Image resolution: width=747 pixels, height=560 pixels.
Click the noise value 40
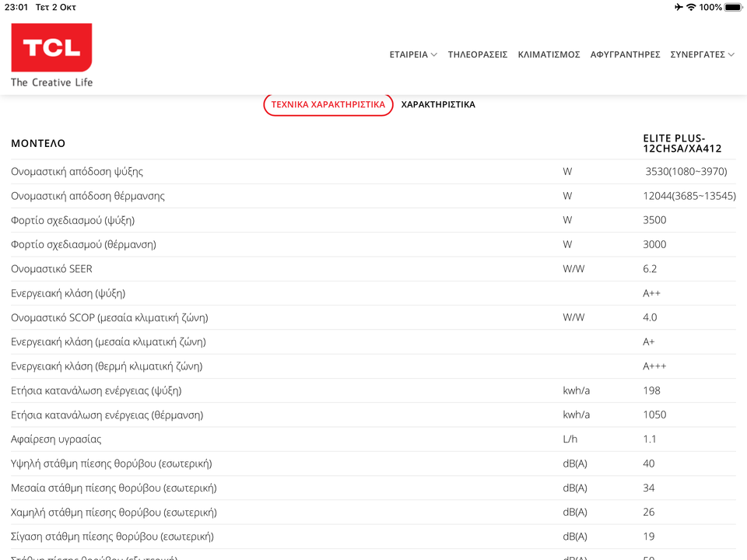[x=649, y=464]
